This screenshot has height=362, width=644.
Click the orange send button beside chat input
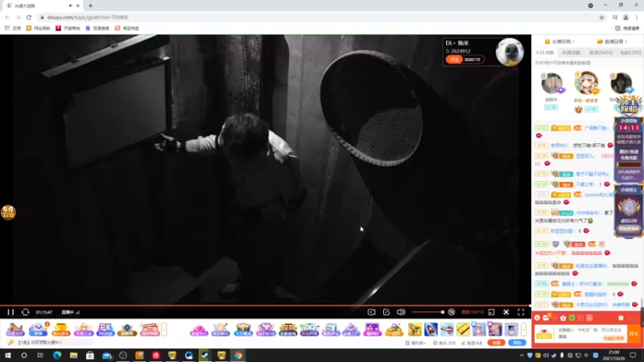coord(634,334)
